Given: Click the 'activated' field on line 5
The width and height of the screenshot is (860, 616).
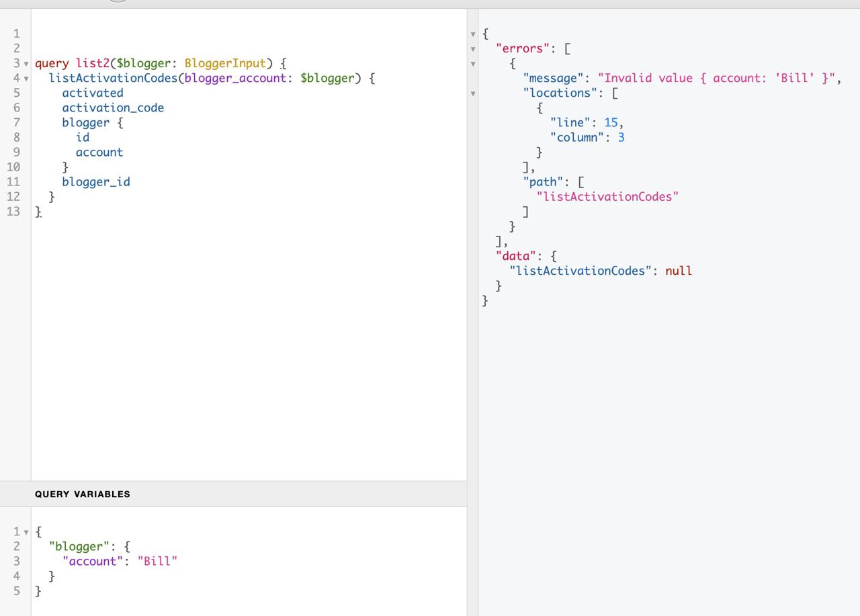Looking at the screenshot, I should tap(93, 93).
